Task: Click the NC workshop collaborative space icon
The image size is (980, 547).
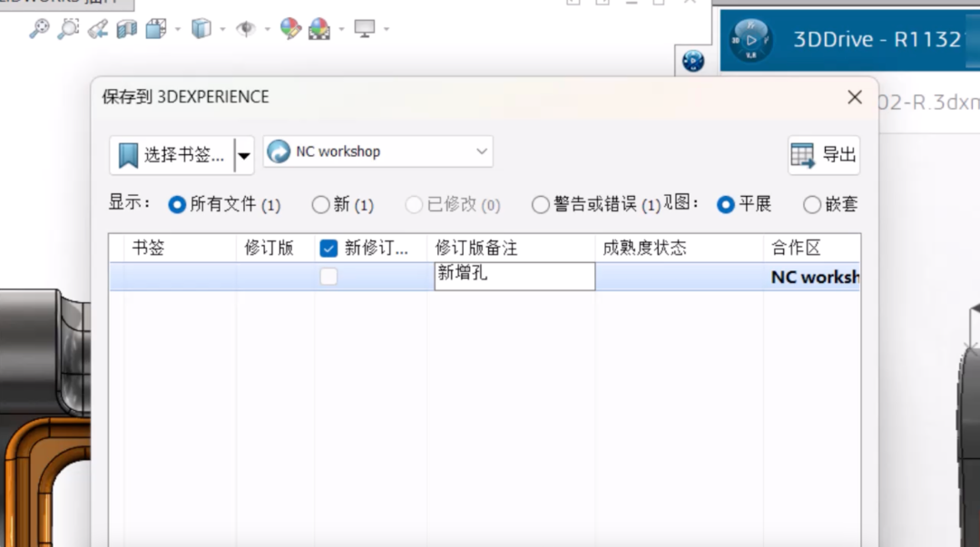Action: (x=279, y=151)
